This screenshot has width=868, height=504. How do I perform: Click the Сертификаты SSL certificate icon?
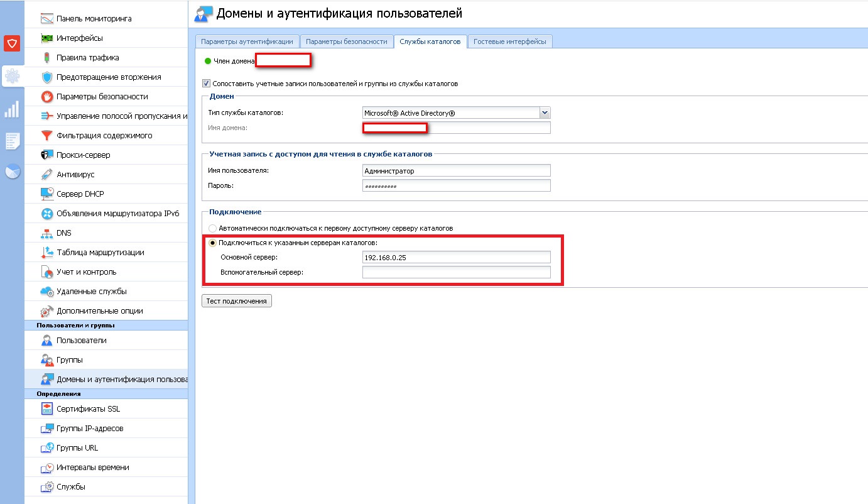click(47, 409)
